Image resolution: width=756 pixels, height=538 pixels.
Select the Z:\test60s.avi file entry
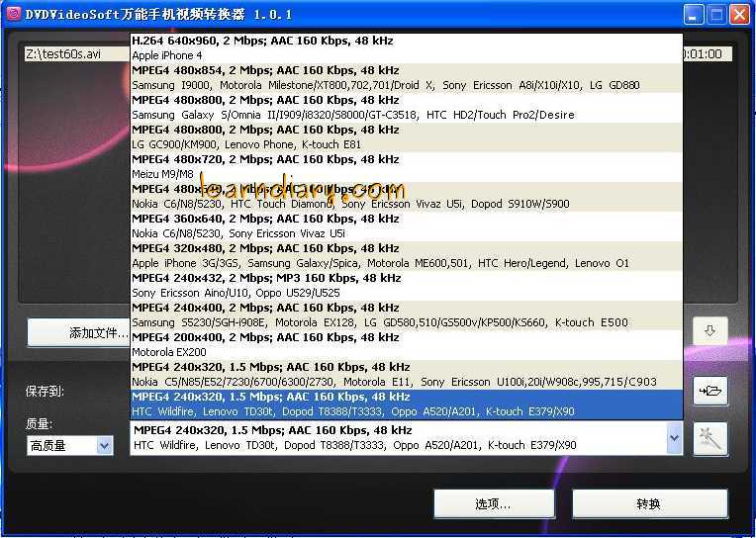point(77,54)
